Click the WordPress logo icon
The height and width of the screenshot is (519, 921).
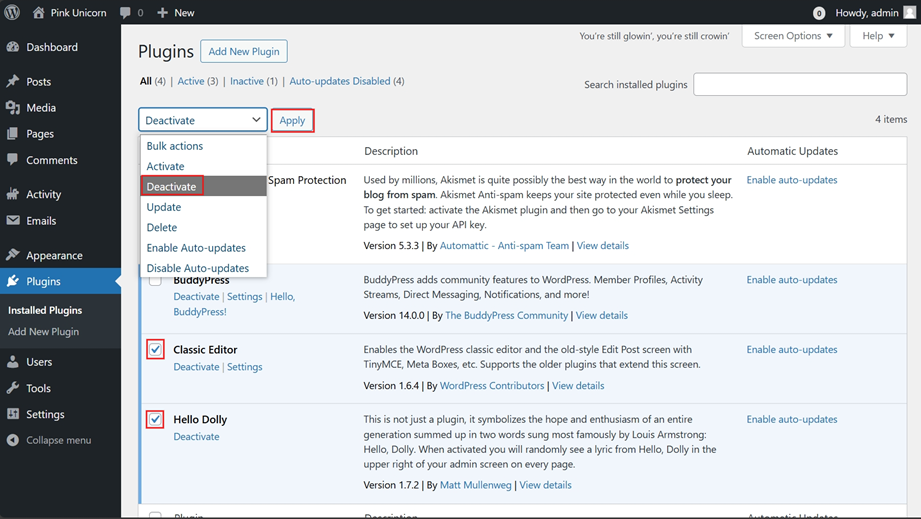[12, 12]
